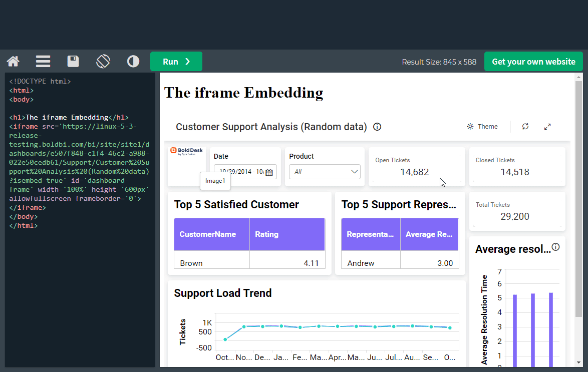The image size is (588, 372).
Task: Click the fullscreen expand icon in dashboard
Action: [x=547, y=127]
